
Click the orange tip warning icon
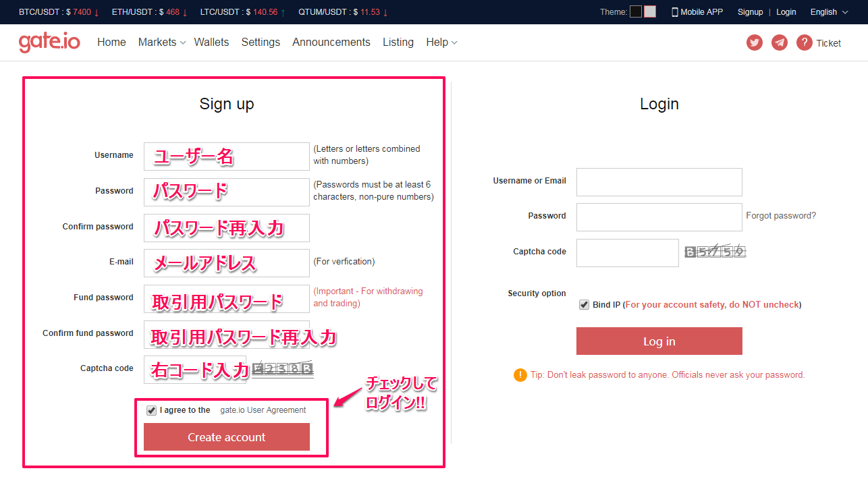(x=520, y=375)
